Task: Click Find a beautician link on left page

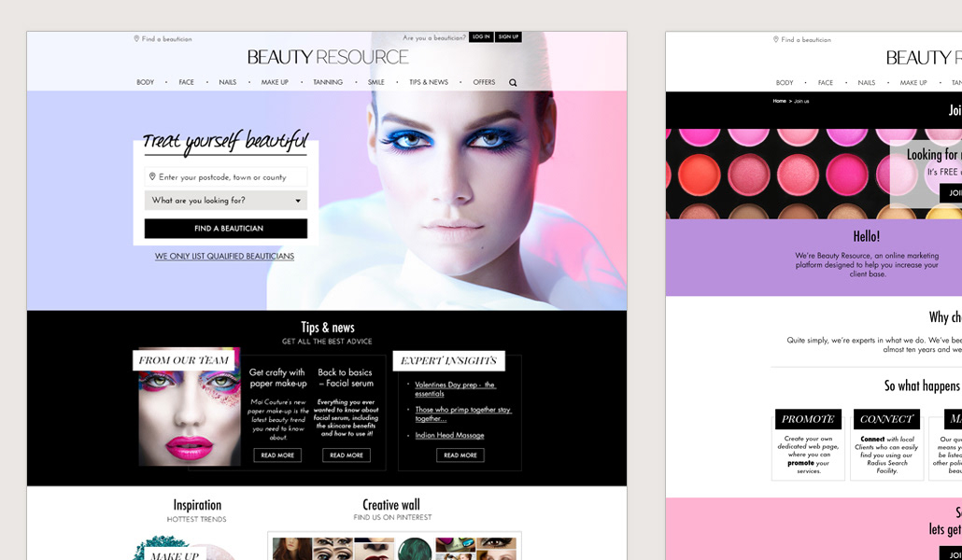Action: coord(166,38)
